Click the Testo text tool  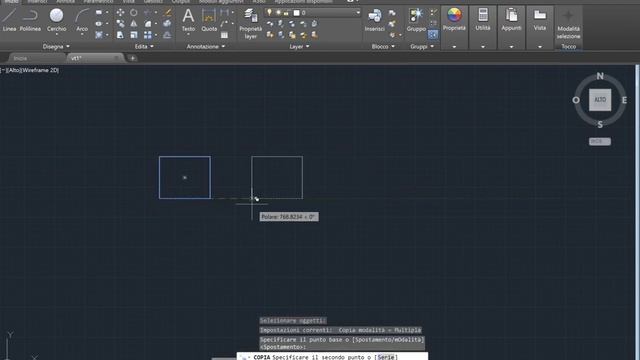tap(188, 20)
